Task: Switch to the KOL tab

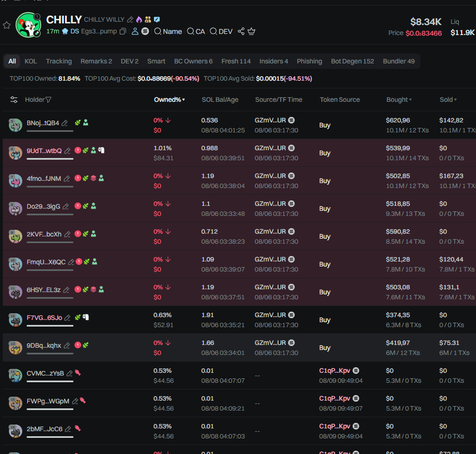Action: click(31, 61)
